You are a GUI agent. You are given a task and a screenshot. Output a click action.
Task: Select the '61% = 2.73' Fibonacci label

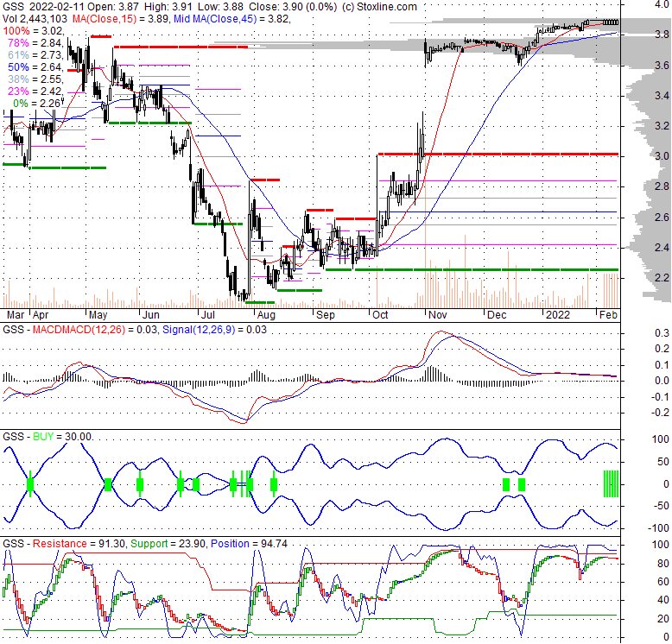(35, 54)
